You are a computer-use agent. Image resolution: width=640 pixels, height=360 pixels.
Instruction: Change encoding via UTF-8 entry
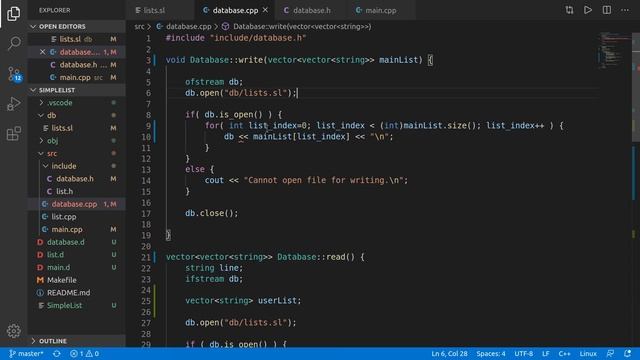click(x=524, y=353)
